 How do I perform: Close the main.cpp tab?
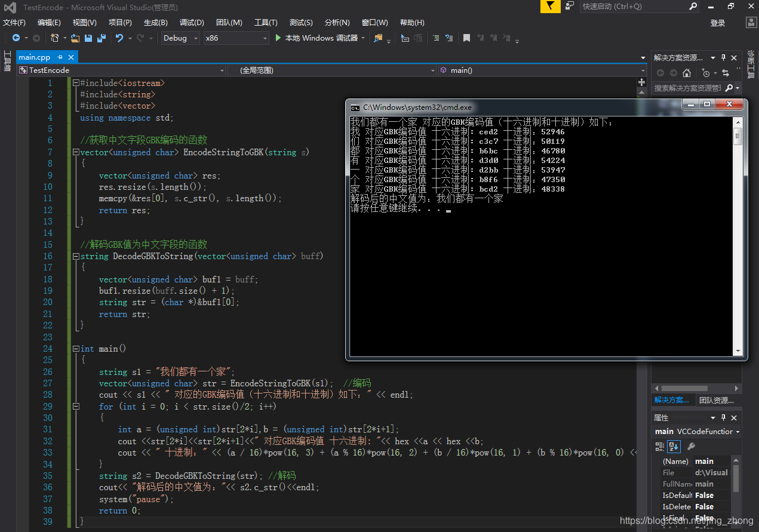point(71,57)
